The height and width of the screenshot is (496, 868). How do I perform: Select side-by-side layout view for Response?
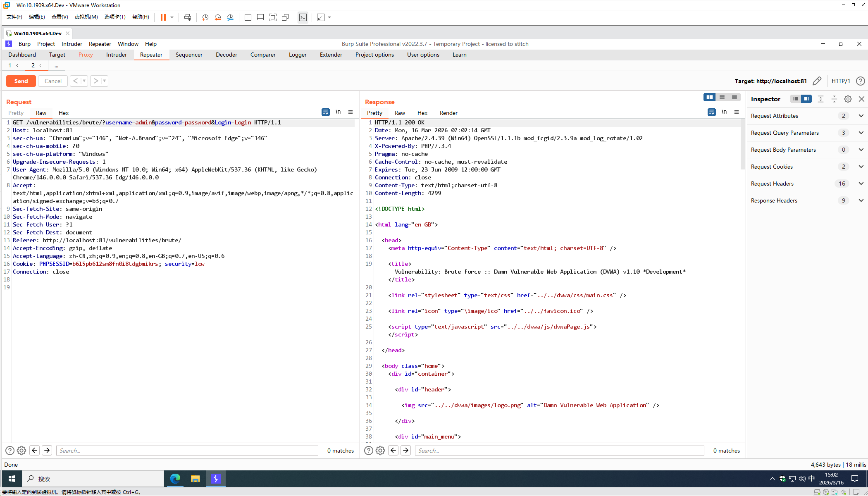coord(710,97)
